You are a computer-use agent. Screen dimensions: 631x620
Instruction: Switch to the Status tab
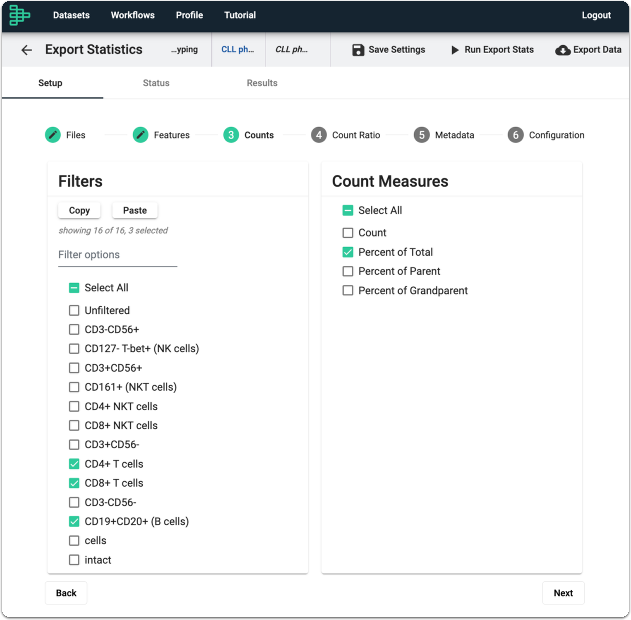156,83
